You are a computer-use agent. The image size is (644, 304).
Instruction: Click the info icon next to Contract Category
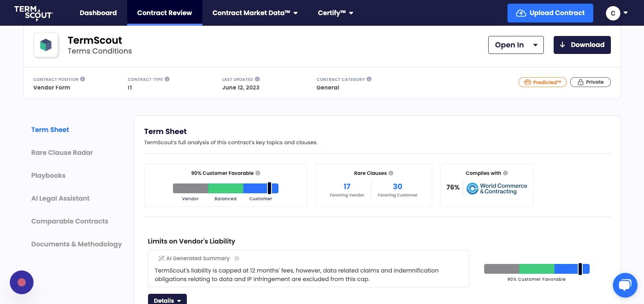coord(369,79)
